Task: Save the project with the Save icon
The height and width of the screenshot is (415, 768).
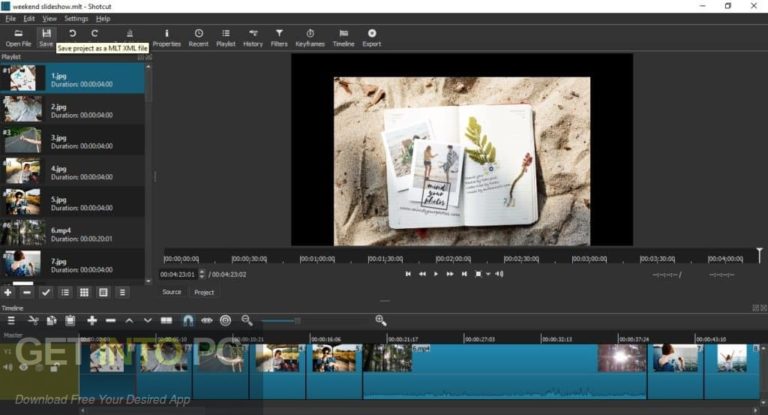Action: (46, 38)
